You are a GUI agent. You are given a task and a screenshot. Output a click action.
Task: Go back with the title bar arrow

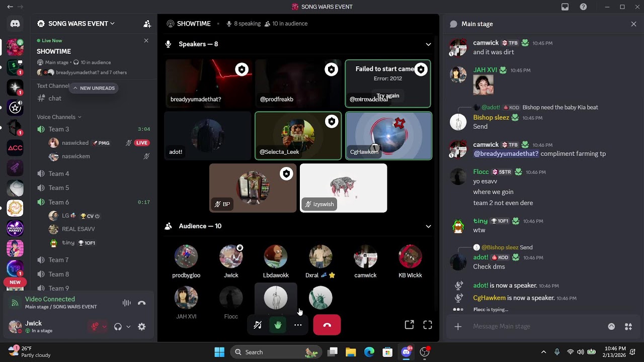pos(10,7)
